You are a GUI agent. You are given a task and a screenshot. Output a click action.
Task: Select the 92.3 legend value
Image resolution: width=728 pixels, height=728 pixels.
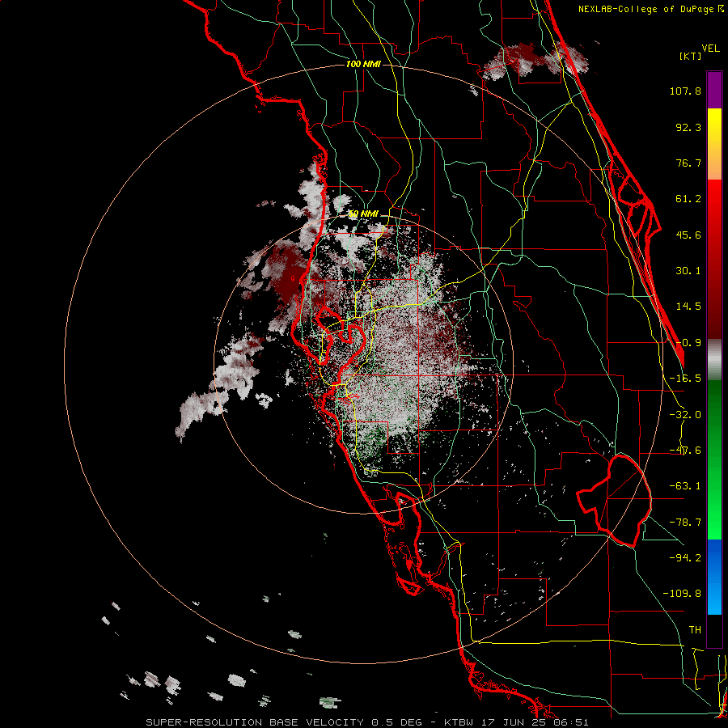pyautogui.click(x=688, y=127)
